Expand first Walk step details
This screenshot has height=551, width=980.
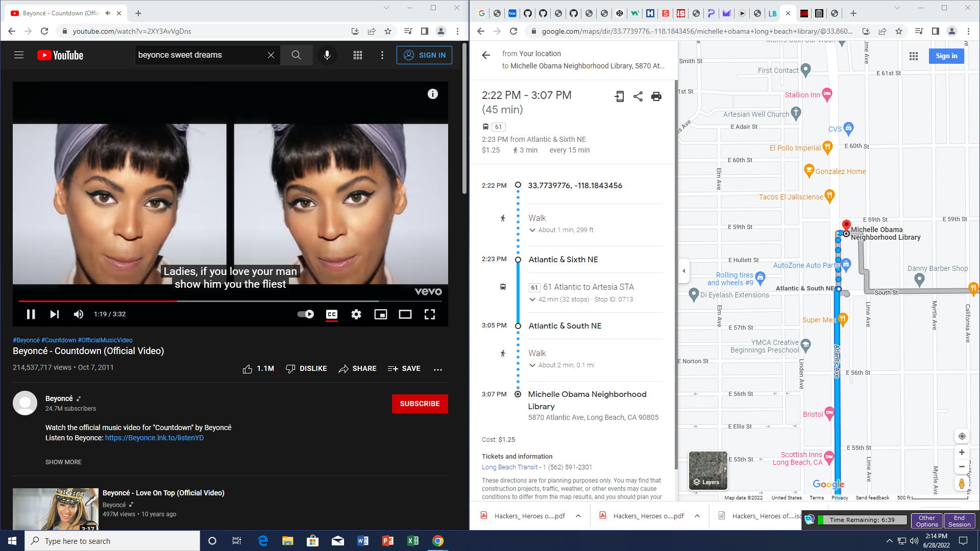click(532, 230)
